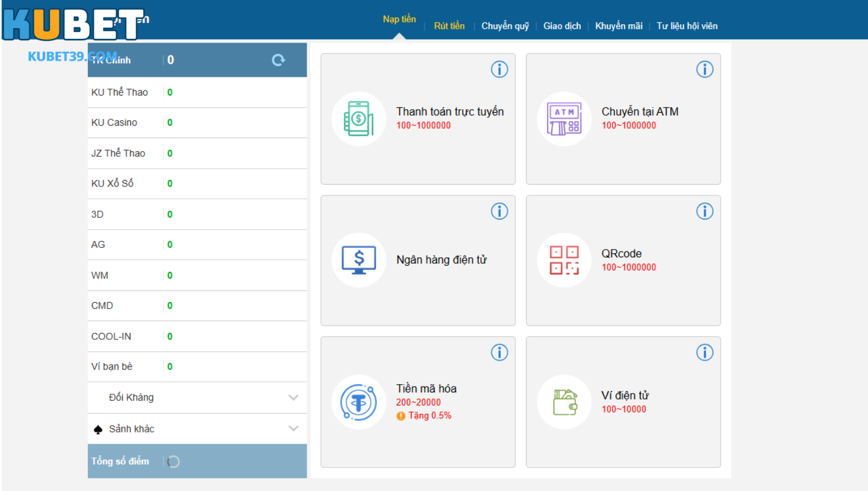Expand the Sảnh khác section
Viewport: 868px width, 491px height.
[293, 429]
